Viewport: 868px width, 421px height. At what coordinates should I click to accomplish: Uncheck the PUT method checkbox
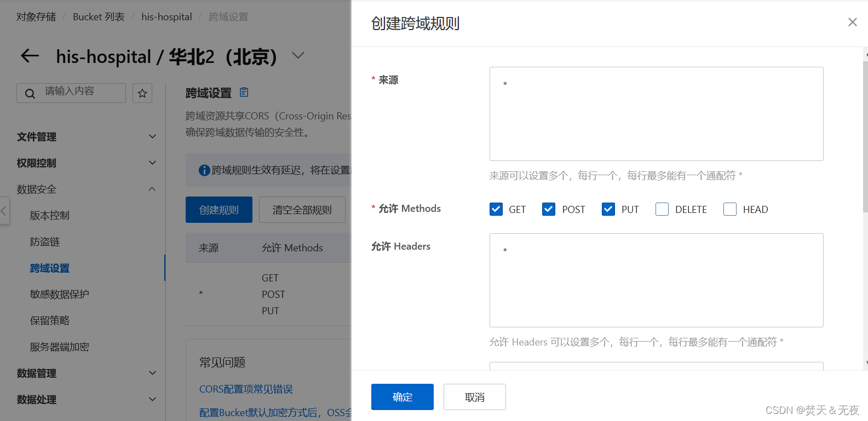(608, 209)
